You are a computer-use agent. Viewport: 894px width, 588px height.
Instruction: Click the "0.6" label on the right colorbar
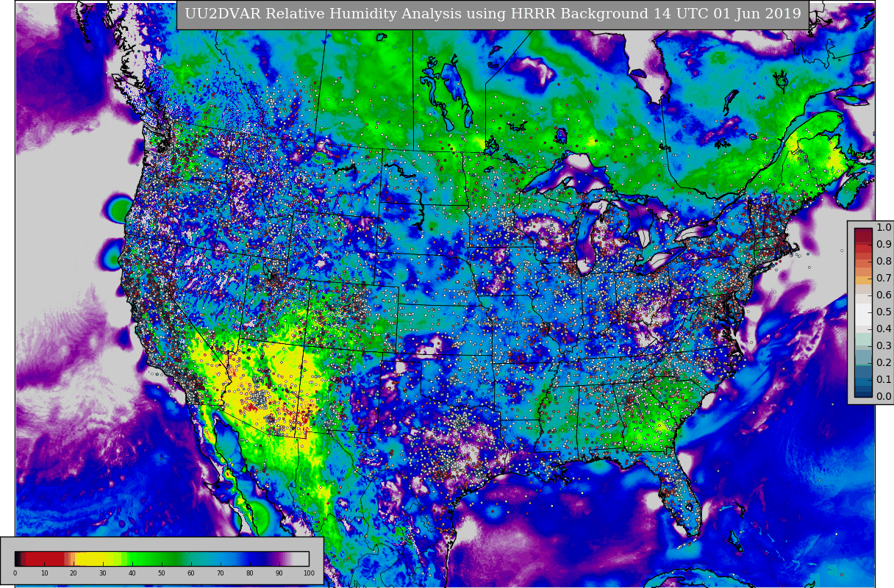point(884,295)
